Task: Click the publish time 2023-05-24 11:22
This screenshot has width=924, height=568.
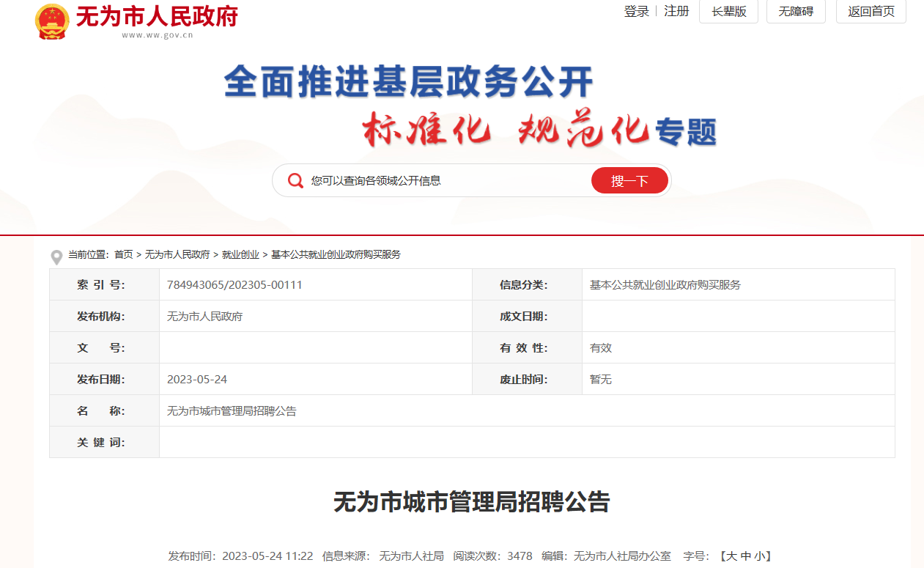Action: pyautogui.click(x=267, y=556)
